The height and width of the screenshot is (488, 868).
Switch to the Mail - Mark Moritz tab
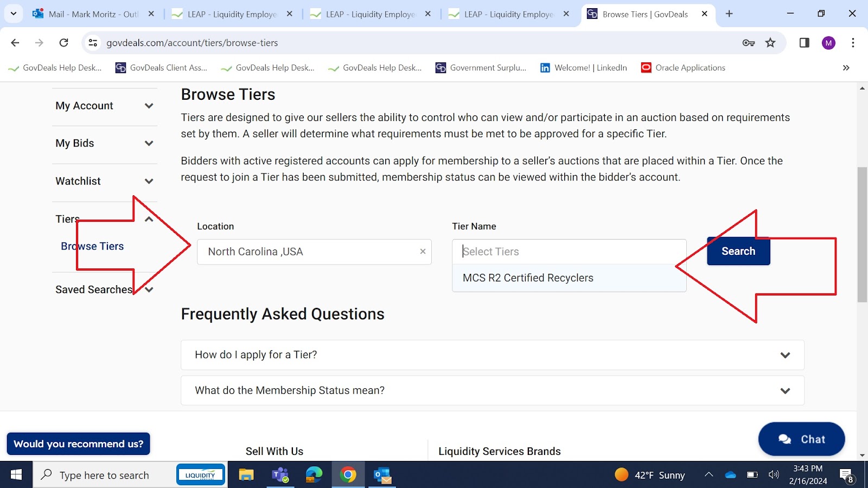point(92,14)
